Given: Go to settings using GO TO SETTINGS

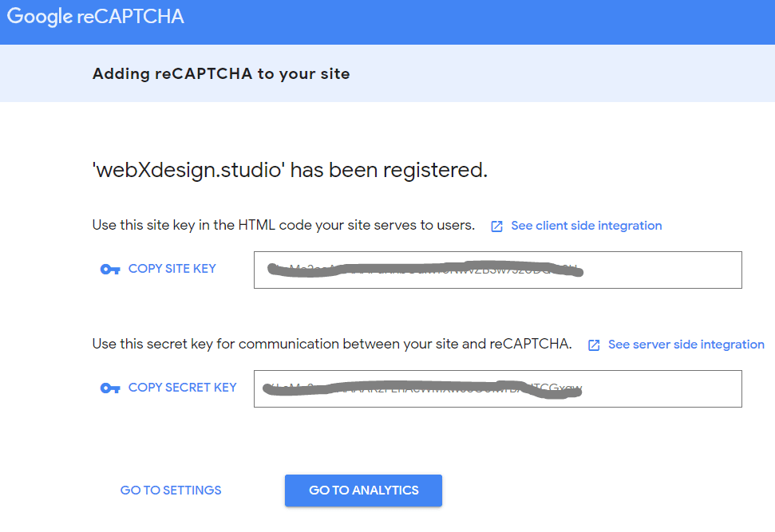Looking at the screenshot, I should (x=171, y=490).
